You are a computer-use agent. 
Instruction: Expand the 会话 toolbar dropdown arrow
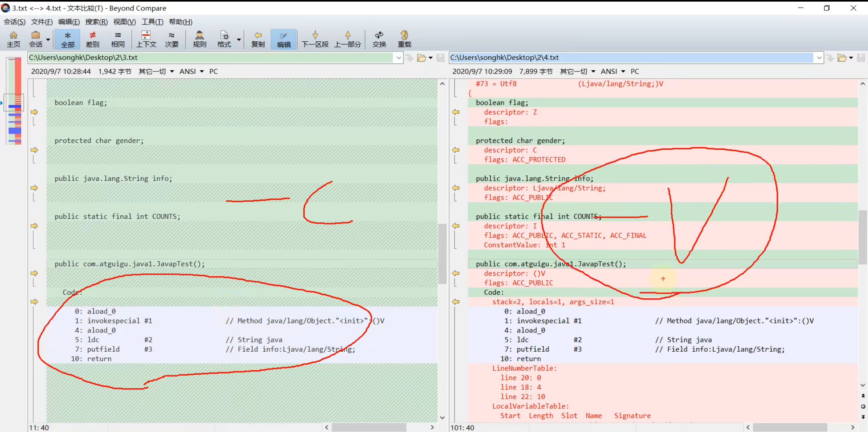coord(48,39)
